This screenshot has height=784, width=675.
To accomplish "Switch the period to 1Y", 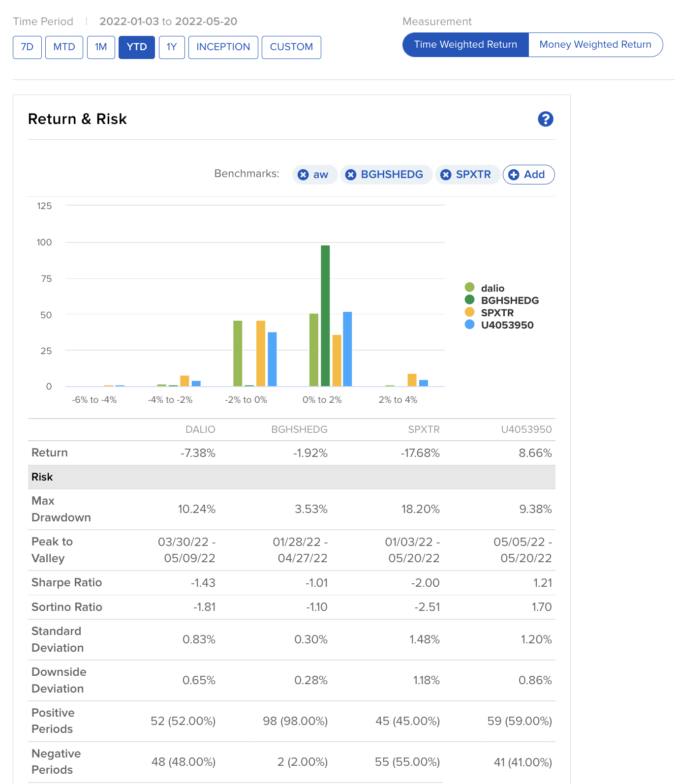I will click(x=172, y=47).
